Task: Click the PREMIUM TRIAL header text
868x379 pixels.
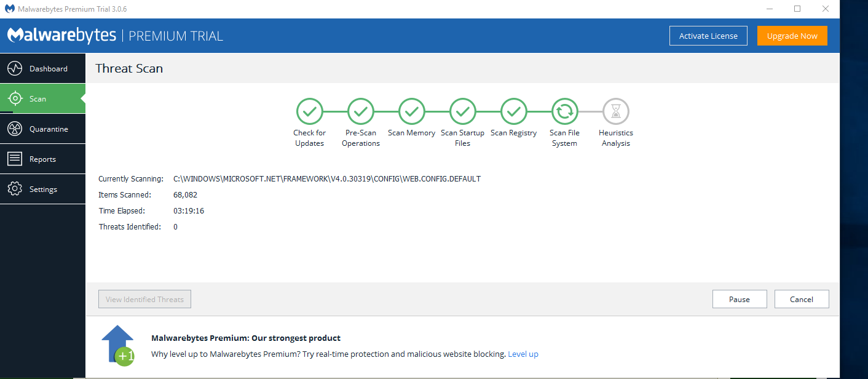Action: [176, 36]
